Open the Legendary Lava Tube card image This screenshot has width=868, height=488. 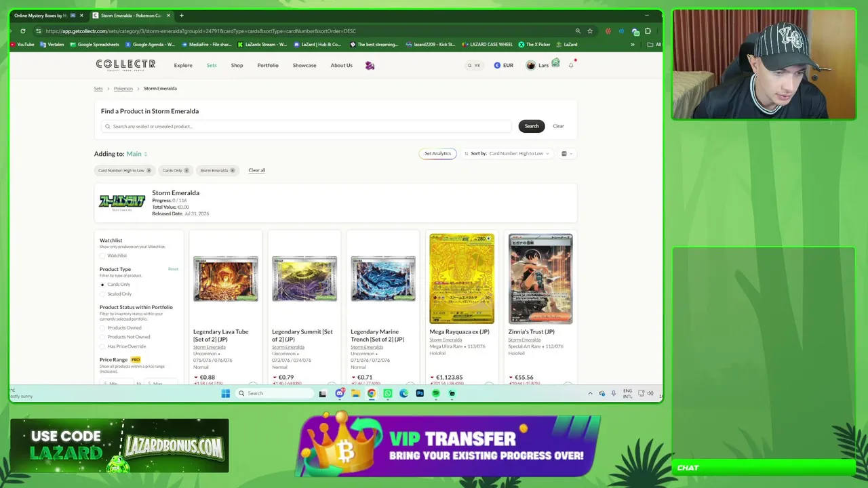pos(225,279)
